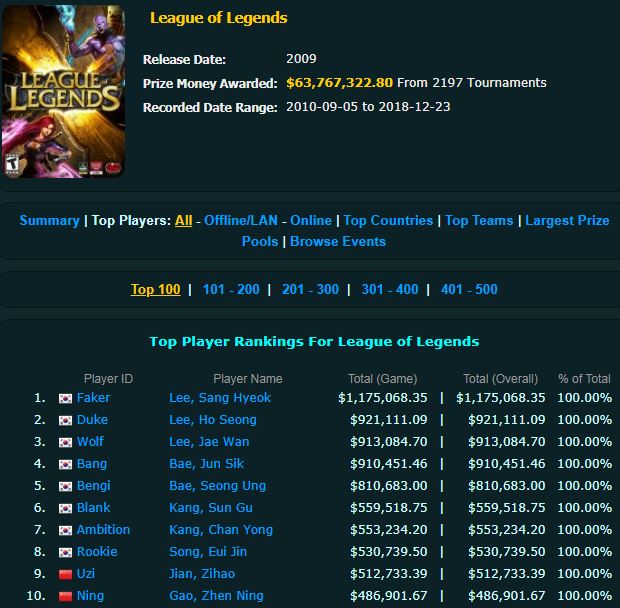
Task: Click the League of Legends cover art
Action: 63,91
